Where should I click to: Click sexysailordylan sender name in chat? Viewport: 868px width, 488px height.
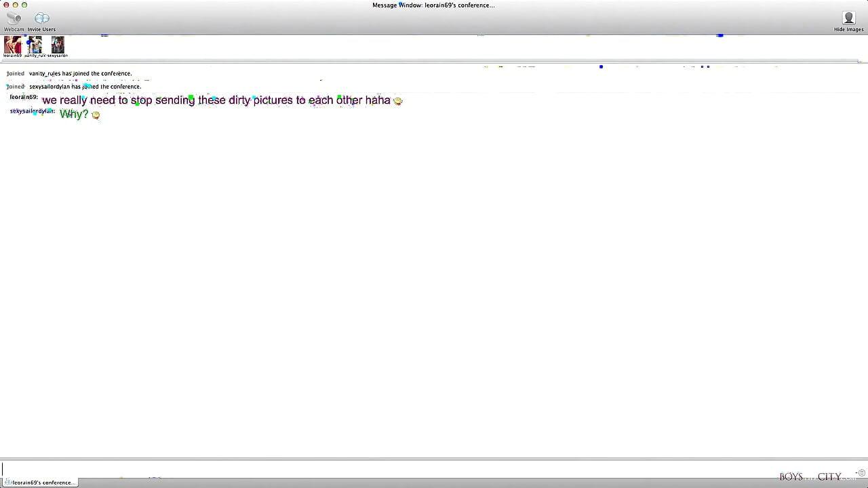pyautogui.click(x=33, y=111)
